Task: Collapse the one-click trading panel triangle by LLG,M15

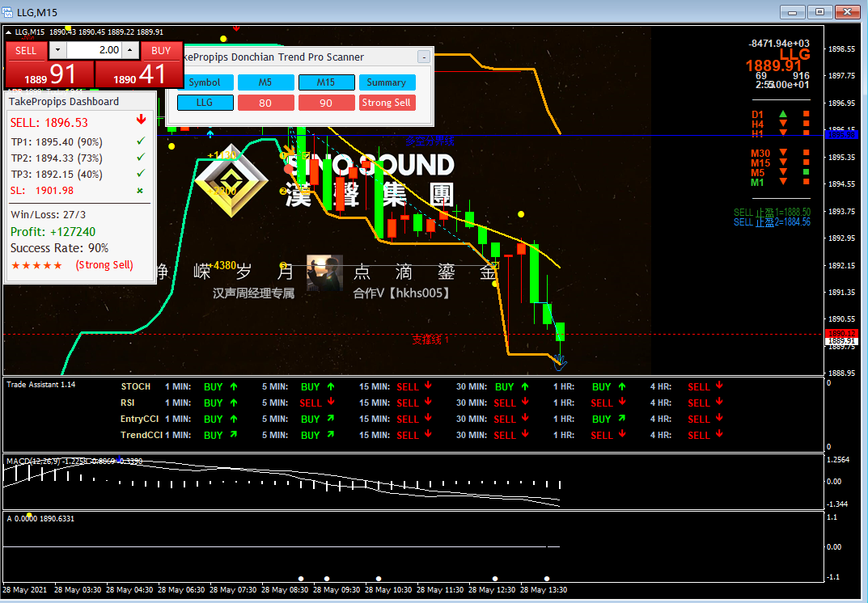Action: point(9,32)
